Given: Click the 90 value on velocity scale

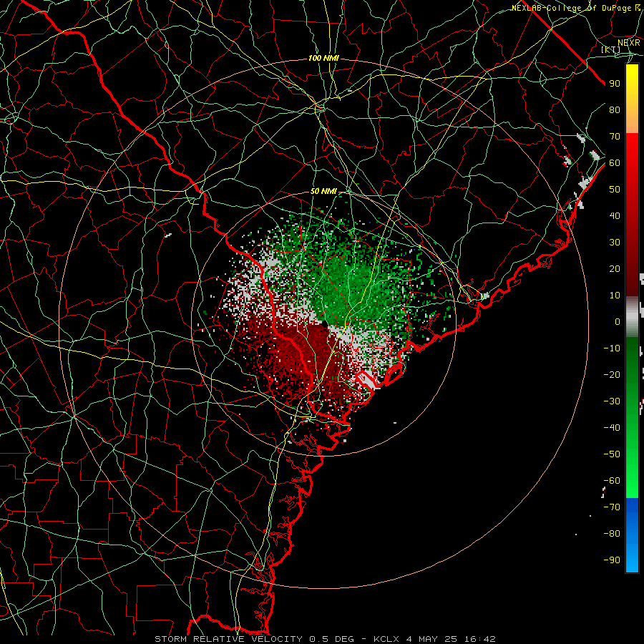Looking at the screenshot, I should [x=615, y=84].
